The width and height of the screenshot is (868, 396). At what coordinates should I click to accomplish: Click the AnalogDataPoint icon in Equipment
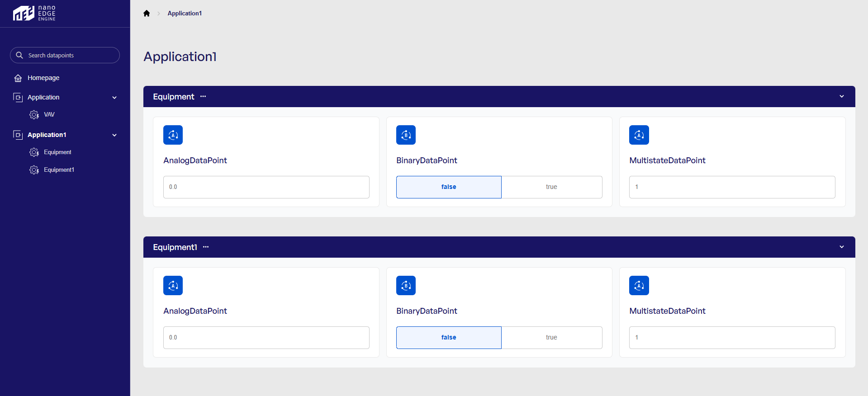point(173,135)
